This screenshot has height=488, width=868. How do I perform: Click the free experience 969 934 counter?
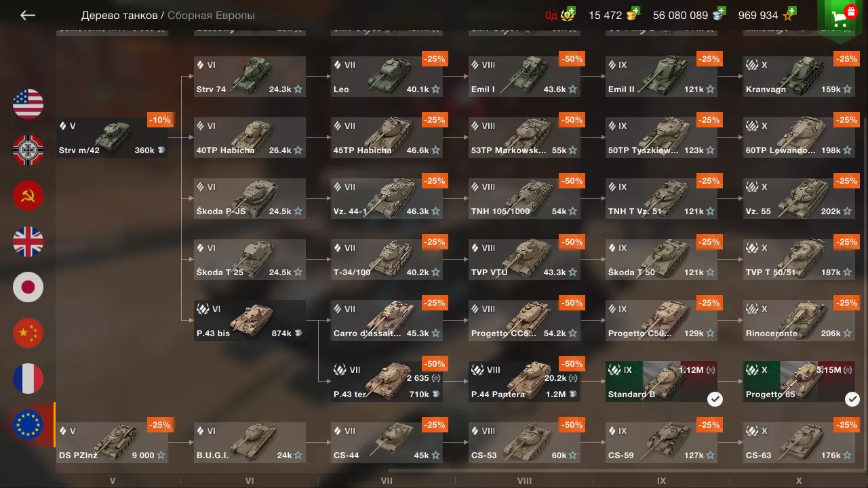click(x=758, y=15)
